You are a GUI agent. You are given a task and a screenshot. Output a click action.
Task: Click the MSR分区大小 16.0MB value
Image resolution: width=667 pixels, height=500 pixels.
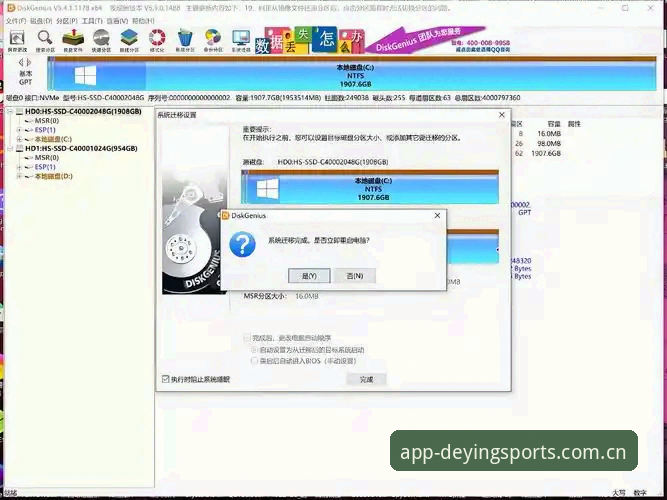307,296
